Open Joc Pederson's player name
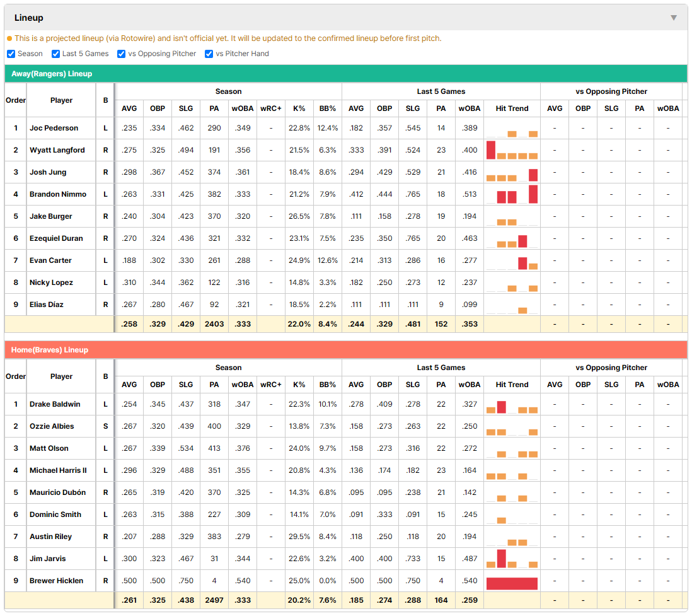Screen dimensions: 692x616 click(x=54, y=128)
